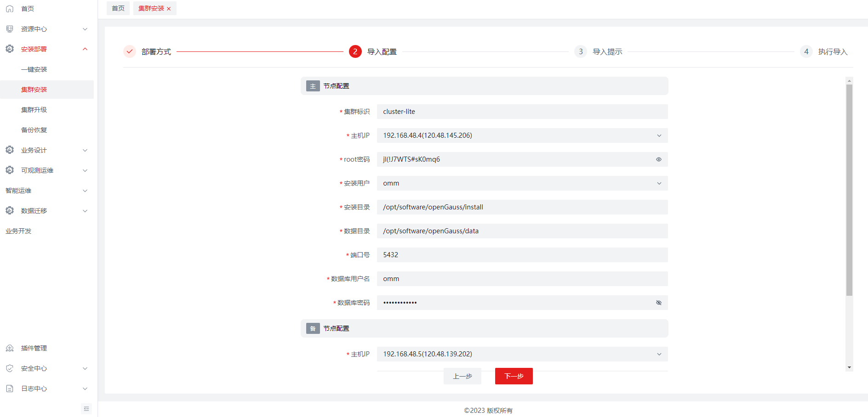868x417 pixels.
Task: Click the 上一步 previous step button
Action: tap(462, 376)
